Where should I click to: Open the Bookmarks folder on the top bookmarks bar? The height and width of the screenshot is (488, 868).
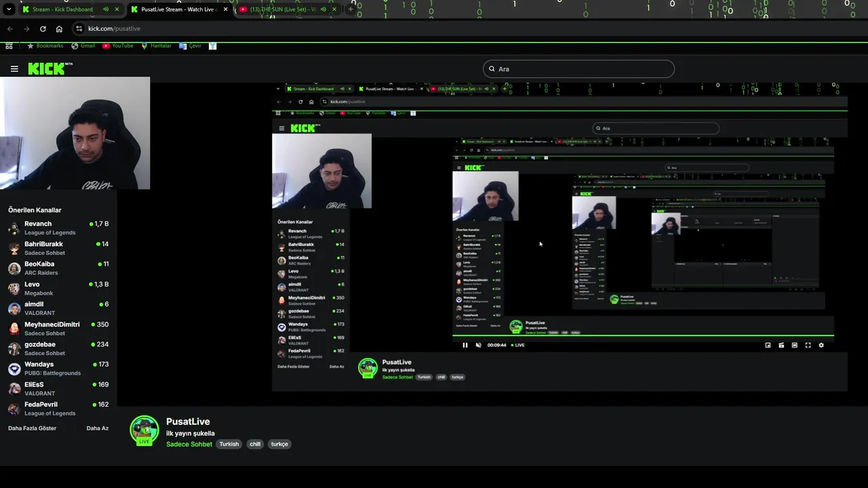point(45,46)
